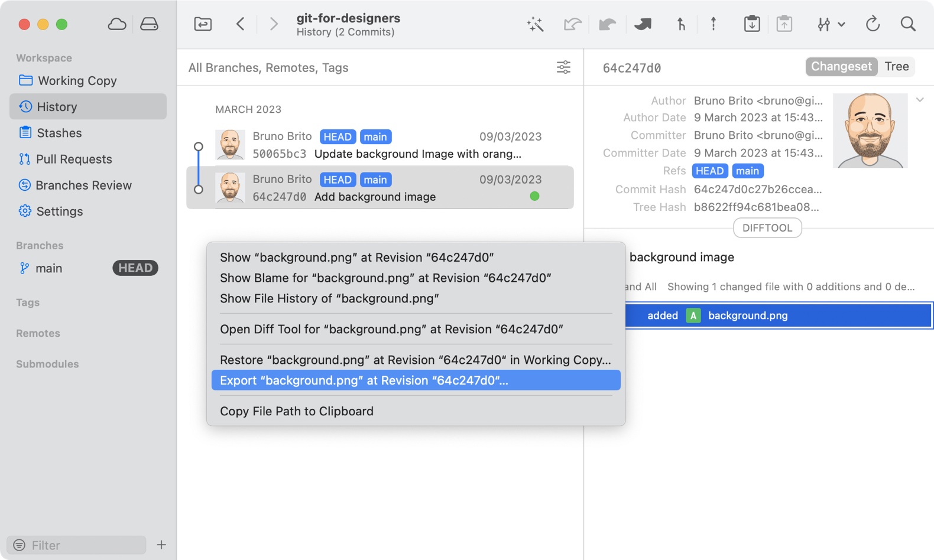Image resolution: width=934 pixels, height=560 pixels.
Task: Open the git-flow dropdown in toolbar
Action: tap(830, 24)
